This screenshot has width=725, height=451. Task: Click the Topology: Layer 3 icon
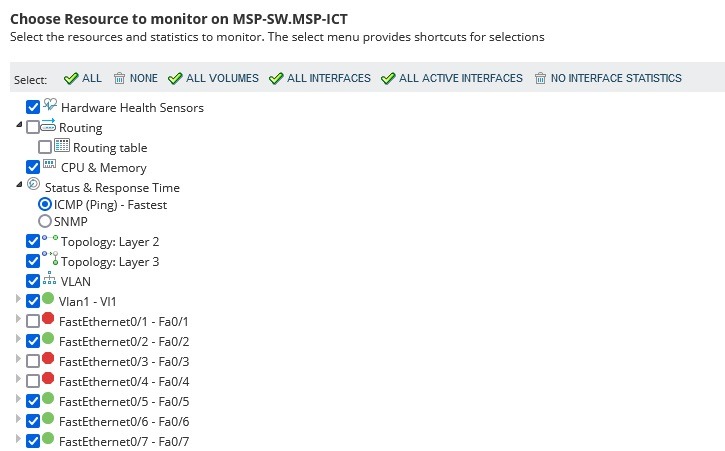(x=49, y=260)
